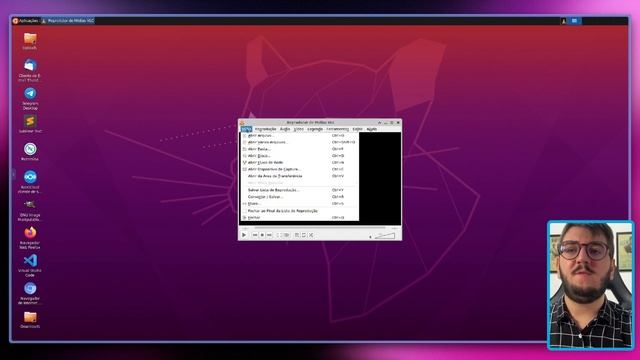Launch Visual Studio Code desktop icon
The height and width of the screenshot is (360, 640).
coord(30,265)
